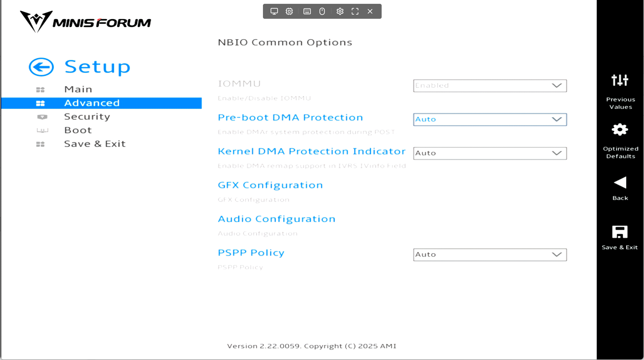Toggle fullscreen icon in top toolbar
The image size is (644, 360).
click(x=355, y=11)
